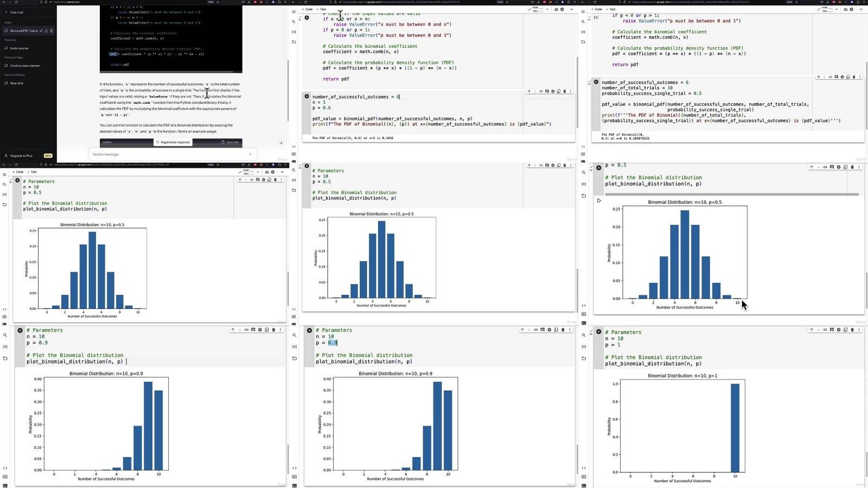Start a new conversation with the top New chat button
Image resolution: width=868 pixels, height=488 pixels.
pos(17,12)
